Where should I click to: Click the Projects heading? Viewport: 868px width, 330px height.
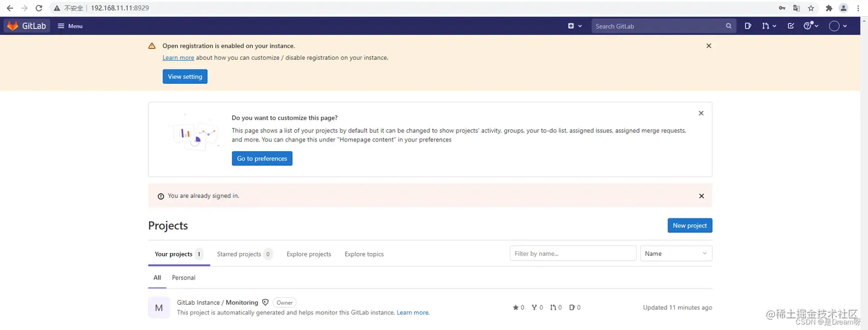[x=168, y=225]
